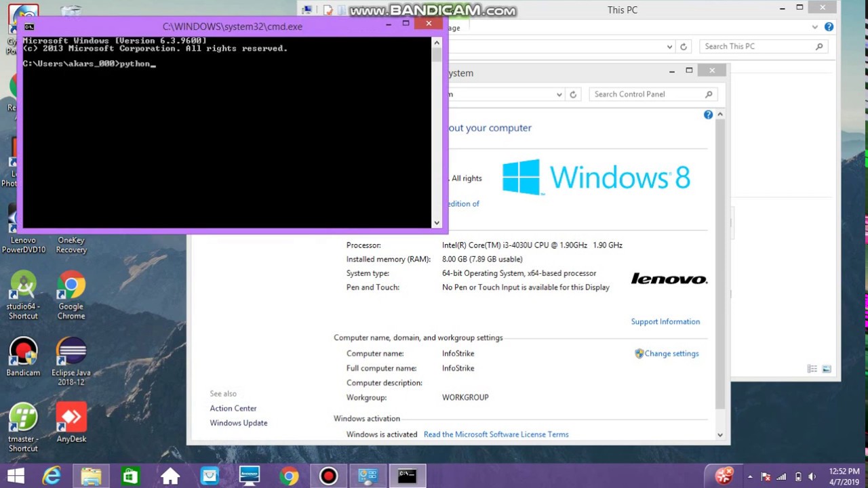Open the shopping bag taskbar app
The height and width of the screenshot is (488, 868).
(210, 476)
